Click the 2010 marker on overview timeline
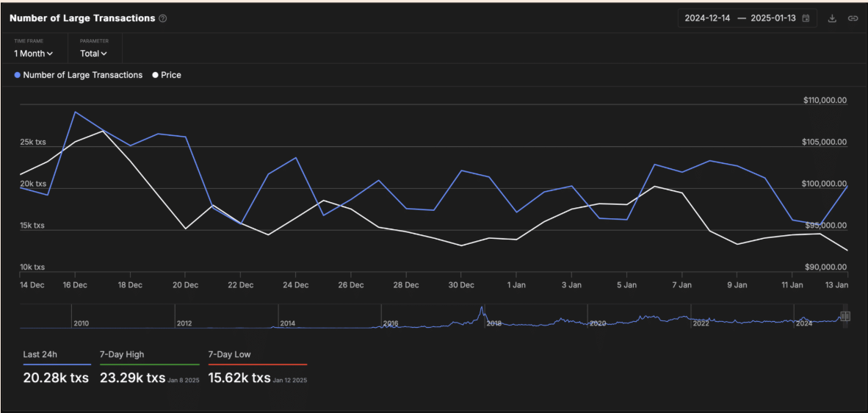 tap(82, 323)
